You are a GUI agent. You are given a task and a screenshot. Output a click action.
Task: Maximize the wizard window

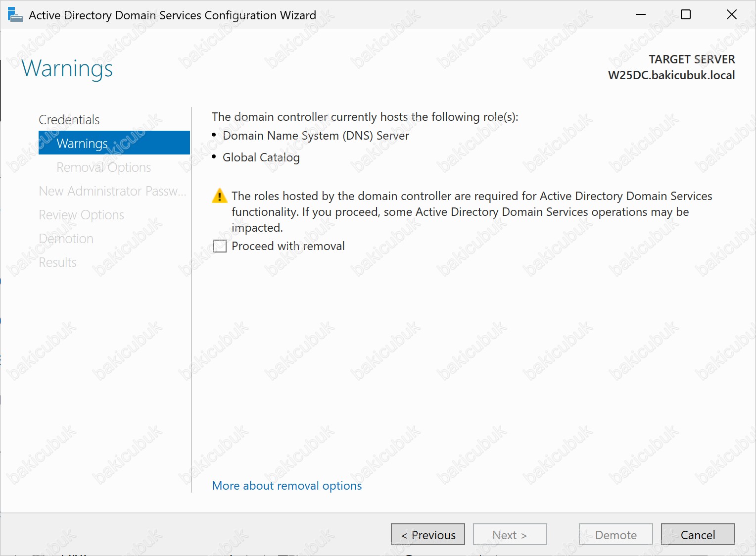(686, 15)
